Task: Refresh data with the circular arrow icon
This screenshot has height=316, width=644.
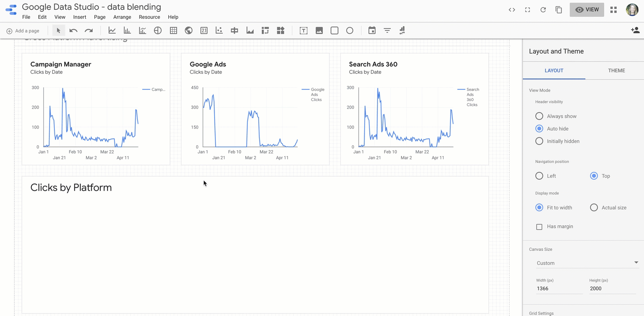Action: [543, 10]
